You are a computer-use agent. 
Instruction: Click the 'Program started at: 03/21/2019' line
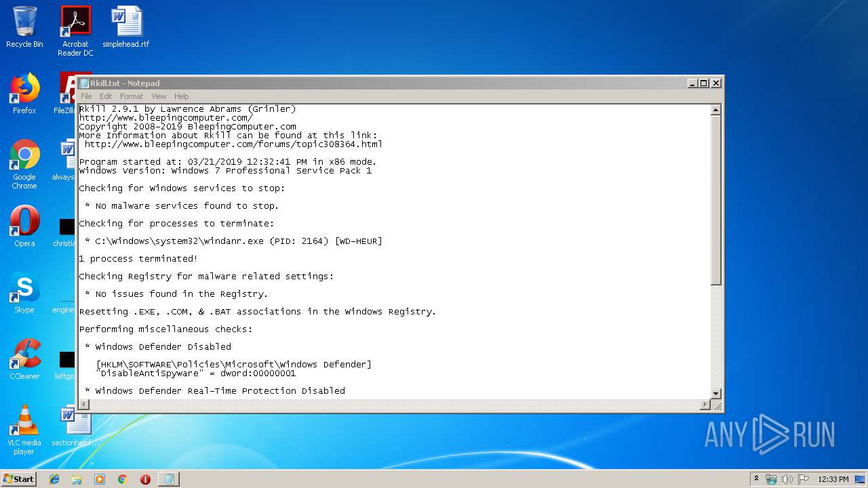(228, 162)
